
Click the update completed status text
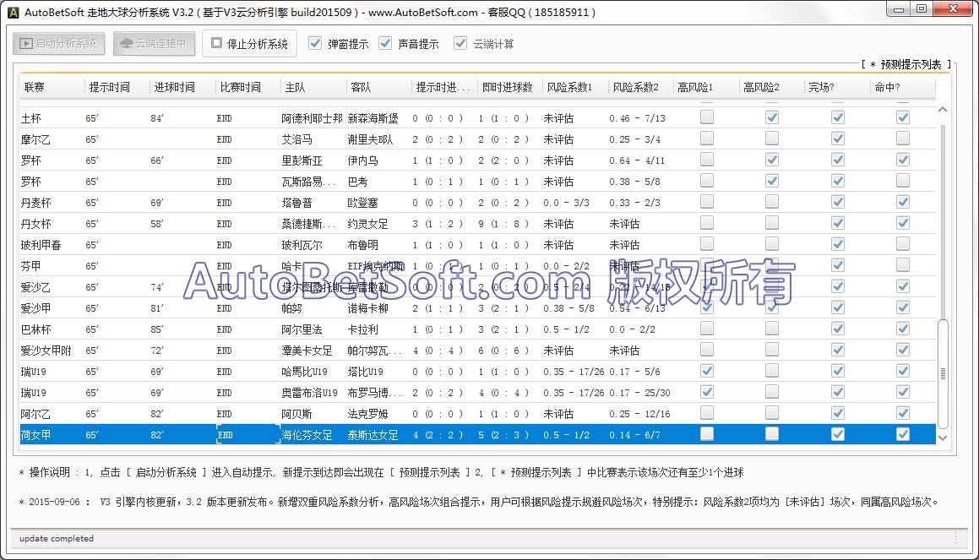tap(57, 538)
